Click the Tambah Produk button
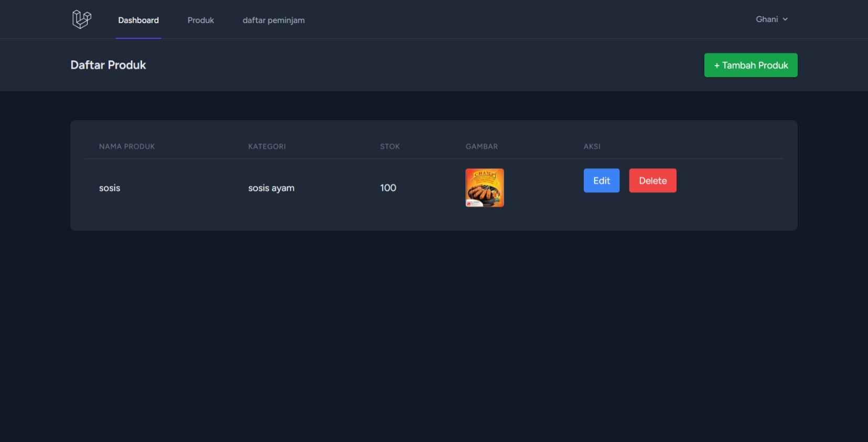The width and height of the screenshot is (868, 442). (x=751, y=65)
